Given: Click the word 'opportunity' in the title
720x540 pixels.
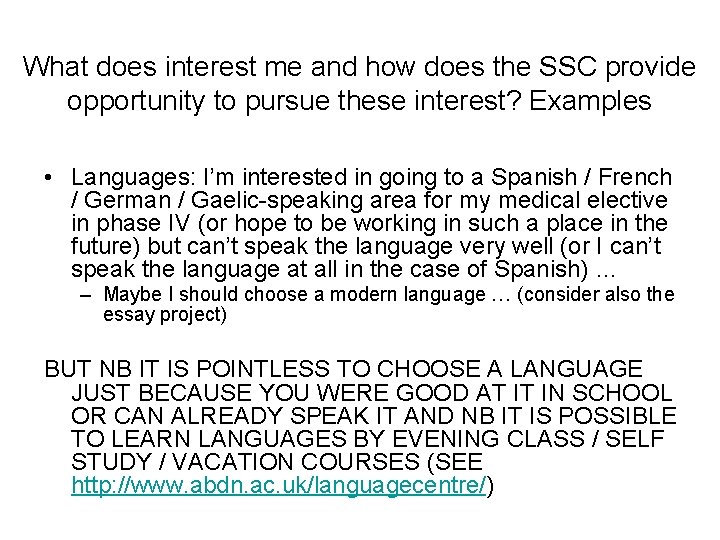Looking at the screenshot, I should (135, 102).
